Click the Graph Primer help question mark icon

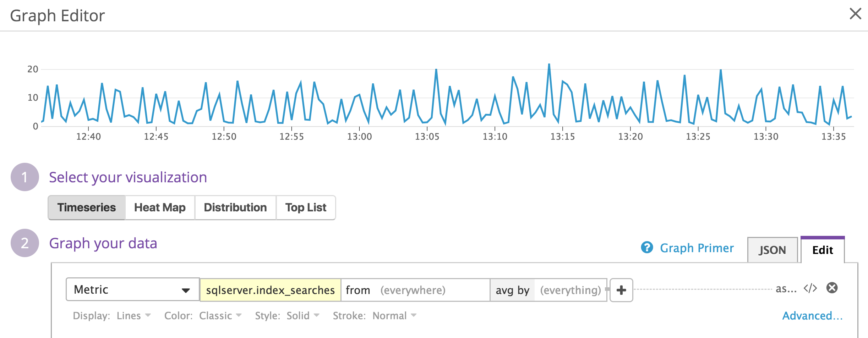point(647,248)
